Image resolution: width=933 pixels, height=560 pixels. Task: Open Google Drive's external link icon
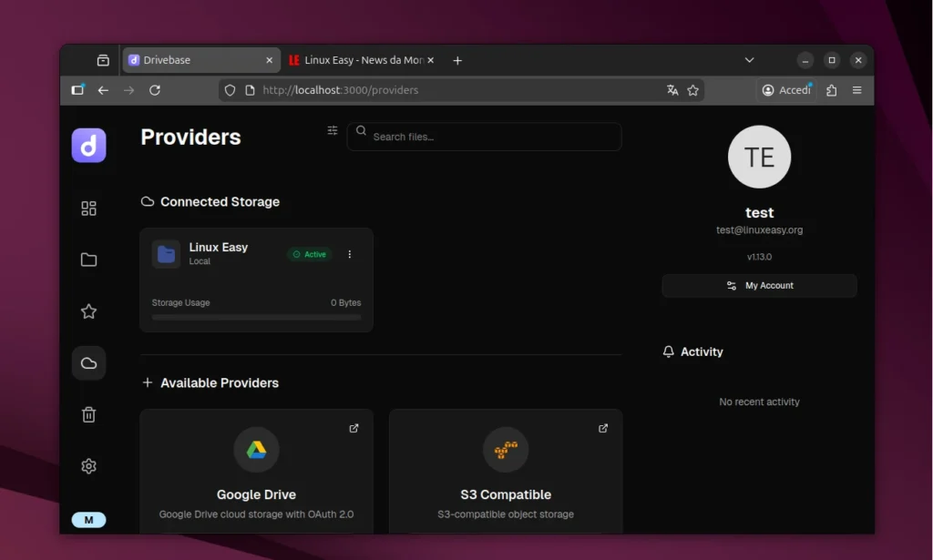coord(354,428)
